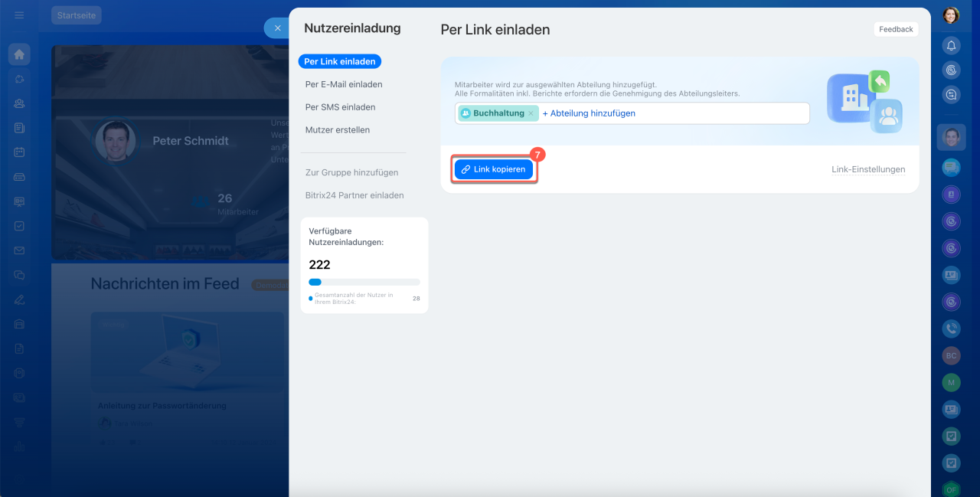Image resolution: width=980 pixels, height=497 pixels.
Task: Open the BC avatar chat
Action: (951, 356)
